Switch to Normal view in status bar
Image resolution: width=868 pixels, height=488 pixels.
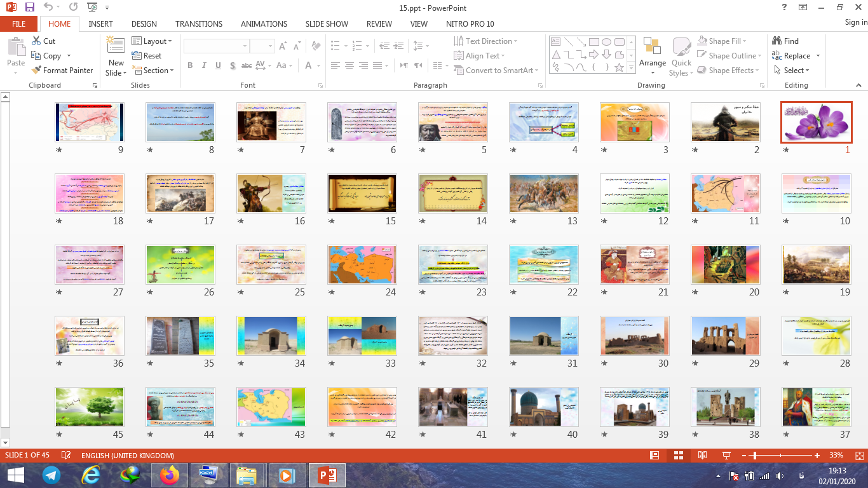point(654,456)
